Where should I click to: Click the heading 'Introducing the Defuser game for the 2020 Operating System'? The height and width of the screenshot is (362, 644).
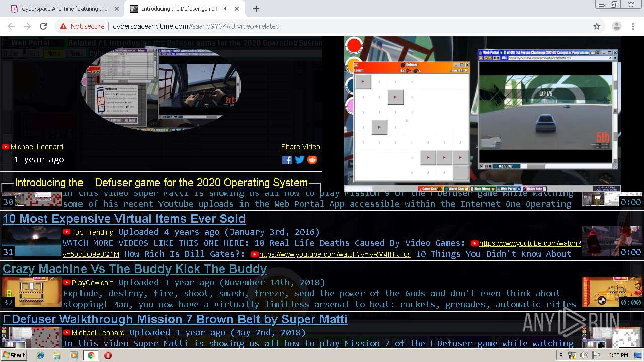[x=161, y=183]
